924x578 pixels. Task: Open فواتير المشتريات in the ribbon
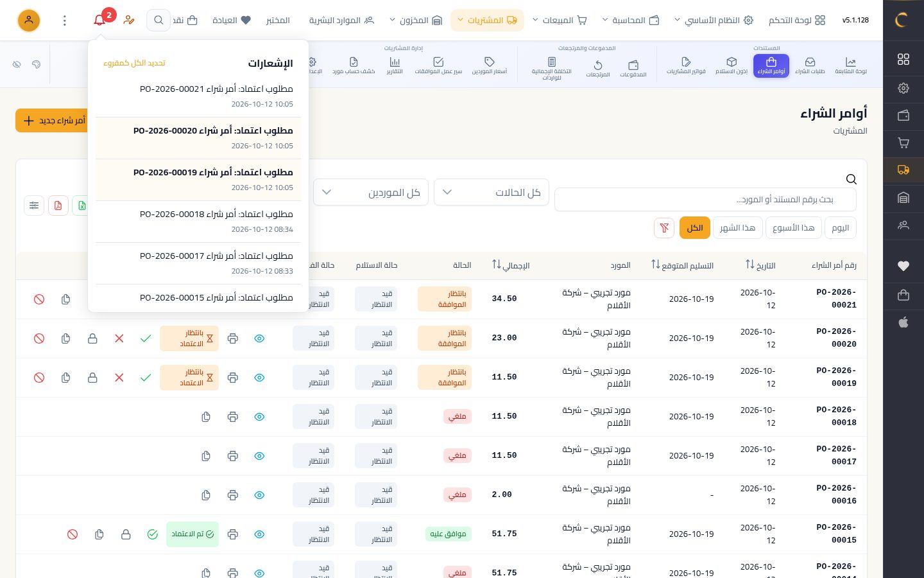tap(686, 66)
